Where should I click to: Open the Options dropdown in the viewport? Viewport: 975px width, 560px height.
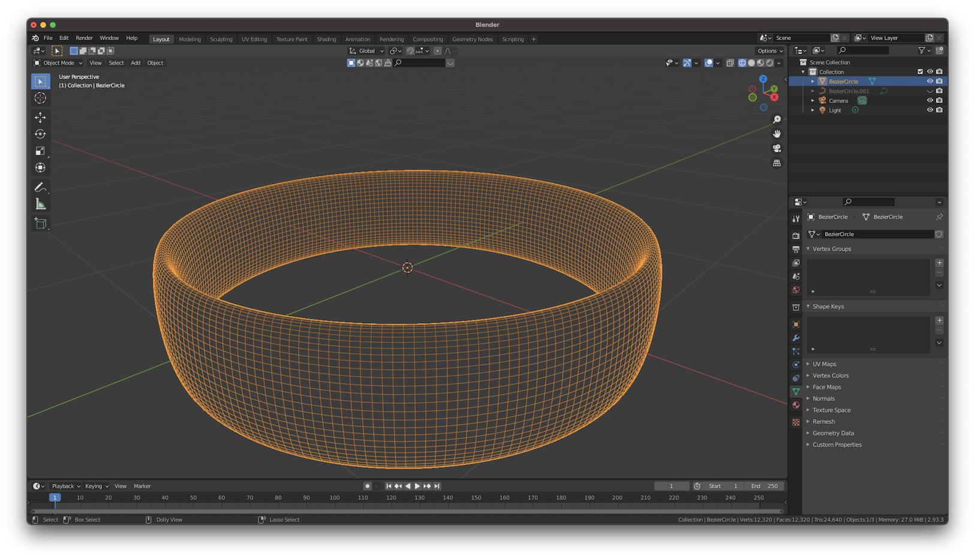(770, 51)
